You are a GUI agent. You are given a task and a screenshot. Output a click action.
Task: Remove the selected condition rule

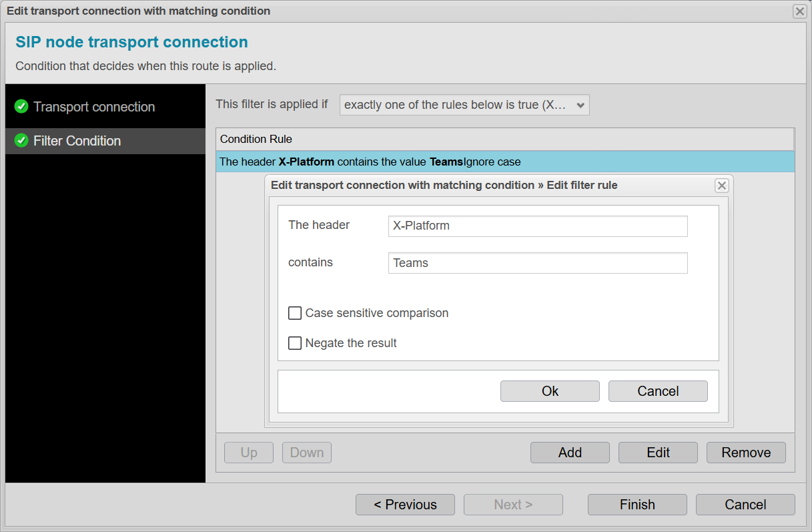click(745, 453)
